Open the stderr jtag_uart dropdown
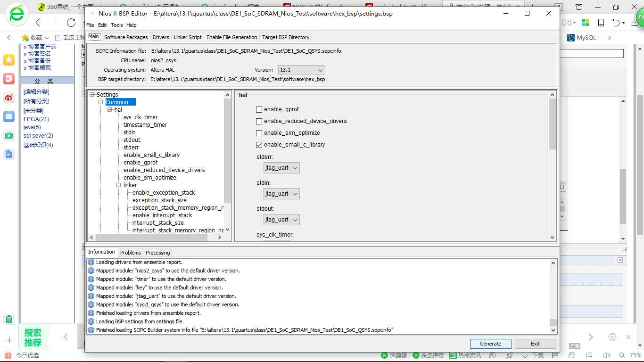 [x=281, y=168]
